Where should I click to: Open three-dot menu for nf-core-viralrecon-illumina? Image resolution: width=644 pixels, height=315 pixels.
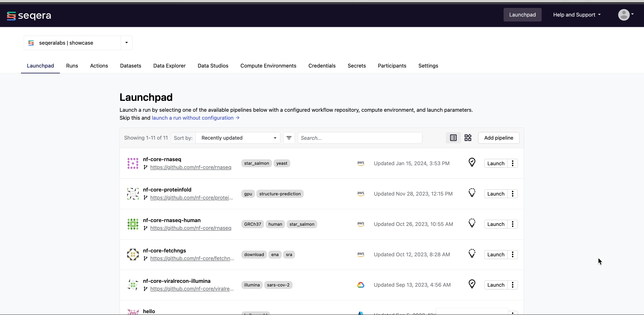[x=512, y=285]
